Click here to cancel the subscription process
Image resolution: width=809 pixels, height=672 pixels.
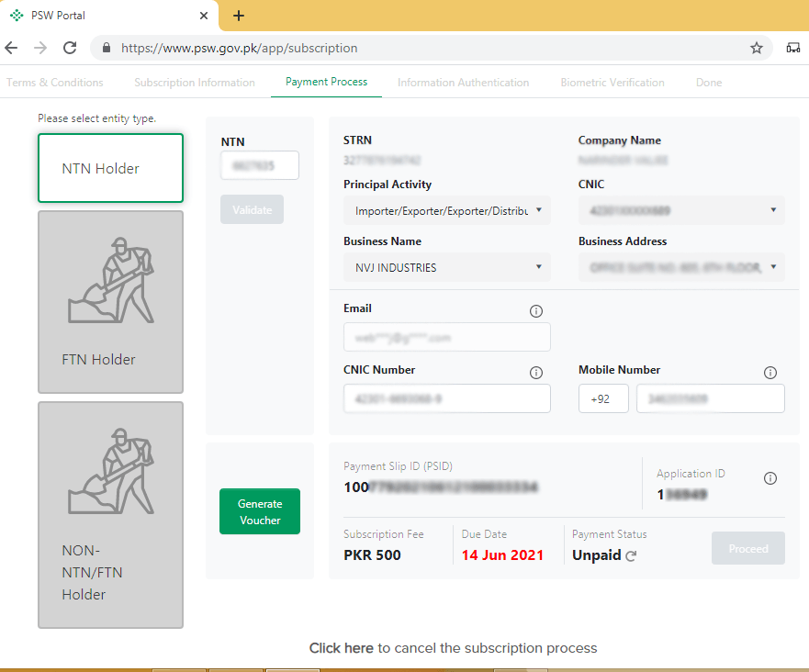pos(341,648)
